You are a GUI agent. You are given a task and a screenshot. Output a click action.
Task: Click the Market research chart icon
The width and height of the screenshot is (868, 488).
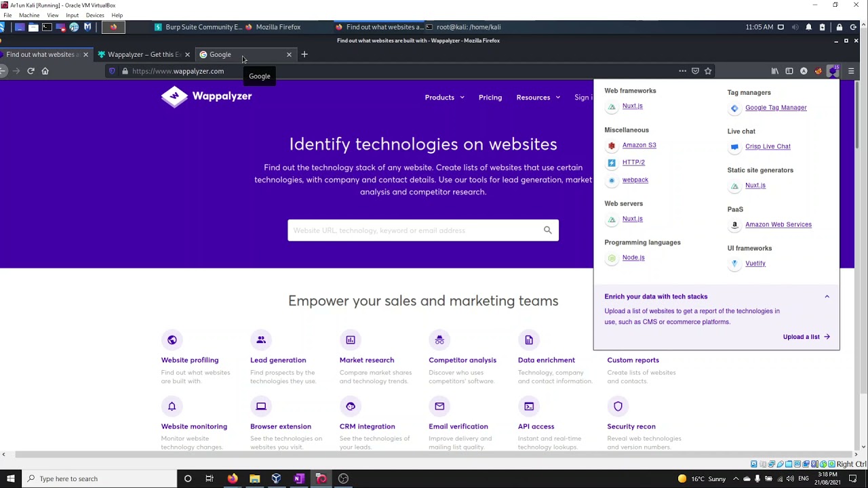pos(351,340)
